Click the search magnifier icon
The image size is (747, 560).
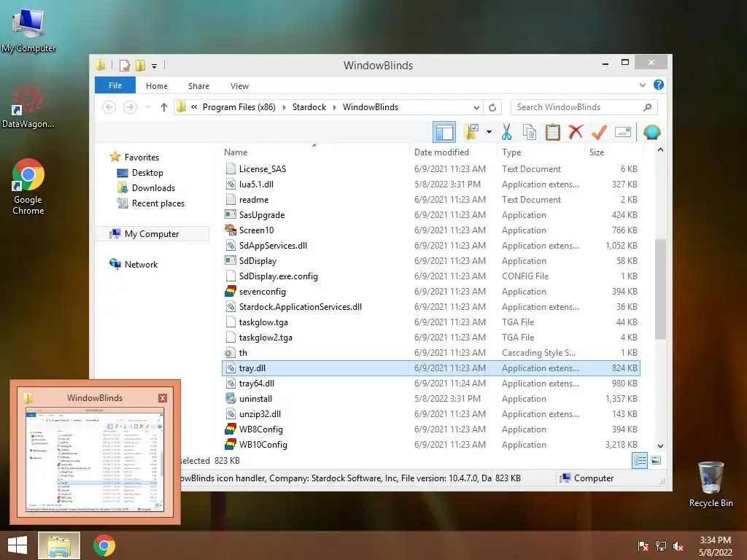coord(648,107)
